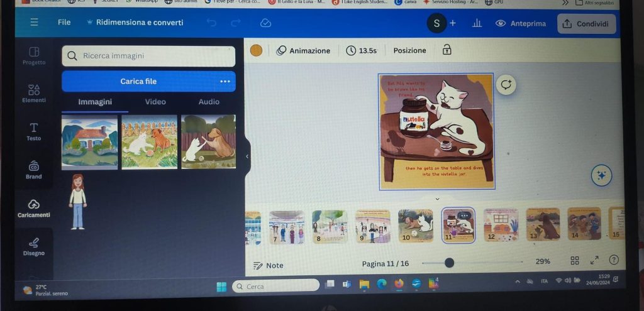Open the magic sparkle assistant button
The image size is (644, 311).
(x=601, y=175)
